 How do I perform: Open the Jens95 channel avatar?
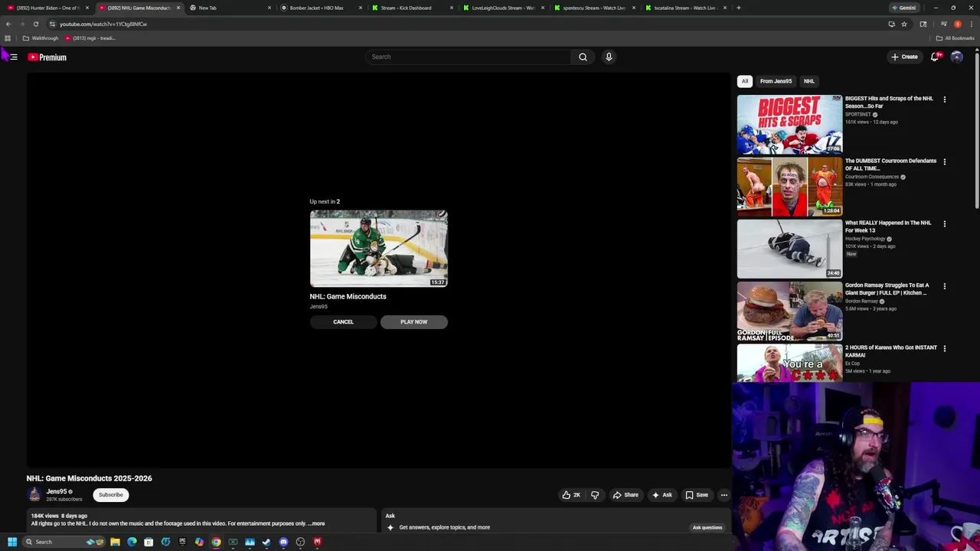pos(34,495)
